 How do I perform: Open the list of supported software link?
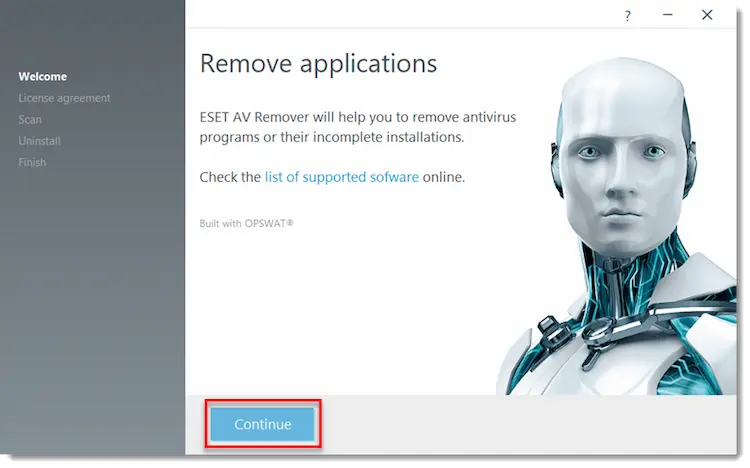click(342, 177)
